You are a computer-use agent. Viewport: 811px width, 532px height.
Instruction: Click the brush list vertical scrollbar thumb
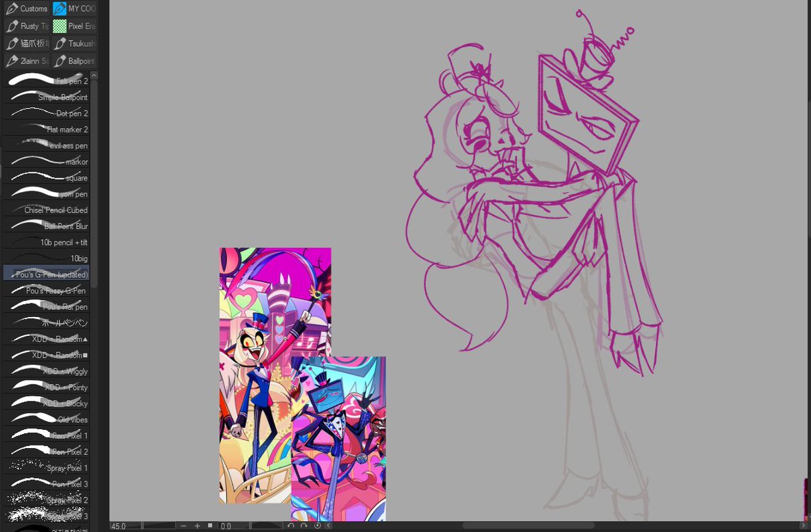point(94,183)
